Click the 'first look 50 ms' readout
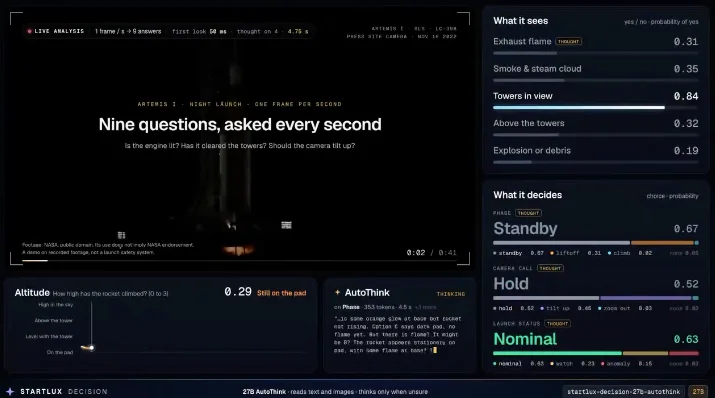 199,31
